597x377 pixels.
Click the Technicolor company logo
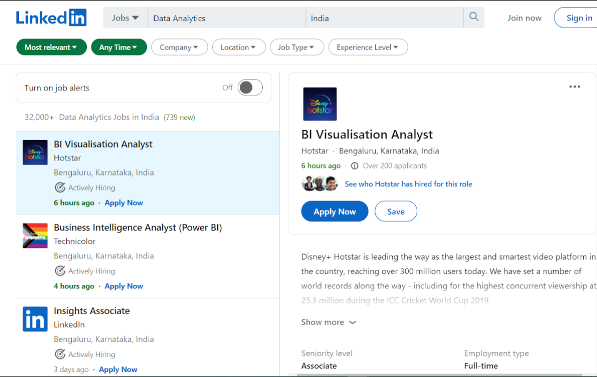tap(35, 236)
